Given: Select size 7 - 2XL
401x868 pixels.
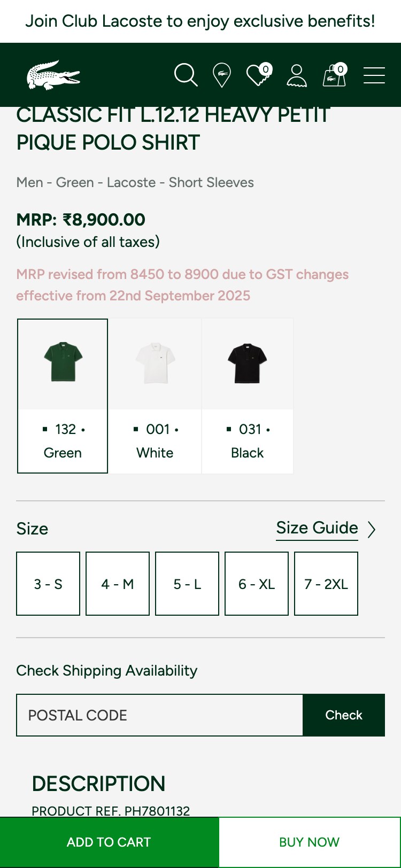Looking at the screenshot, I should point(326,584).
